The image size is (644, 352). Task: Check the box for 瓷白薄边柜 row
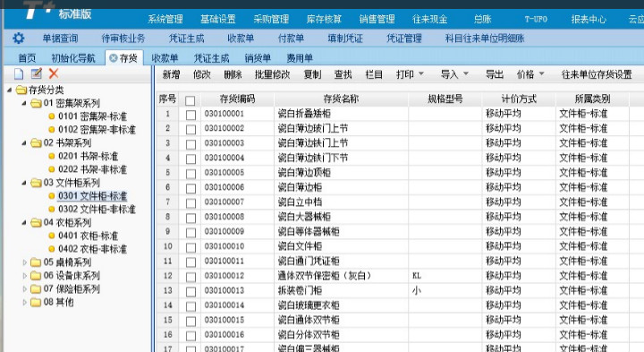point(191,188)
